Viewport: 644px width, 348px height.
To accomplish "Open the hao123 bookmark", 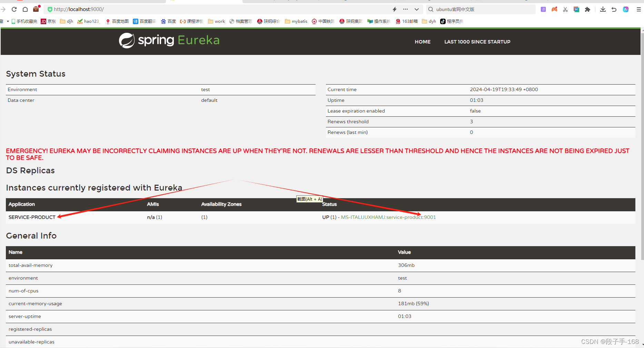I will 89,21.
